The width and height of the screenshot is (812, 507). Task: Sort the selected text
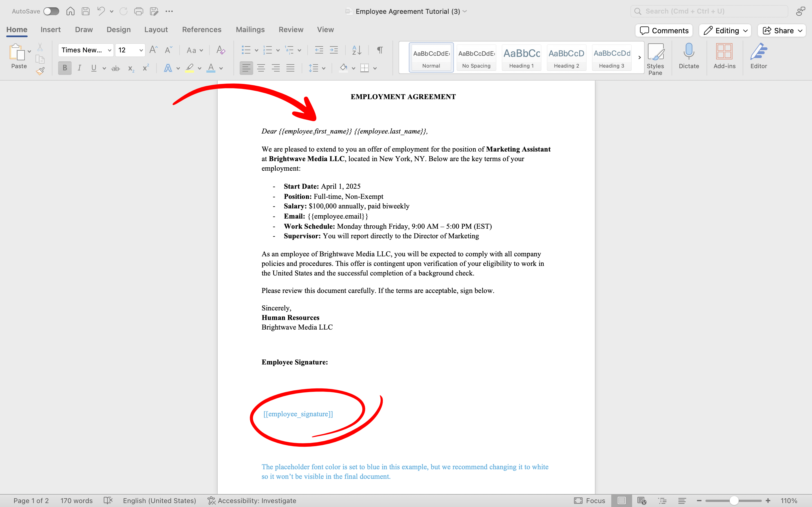[x=357, y=50]
